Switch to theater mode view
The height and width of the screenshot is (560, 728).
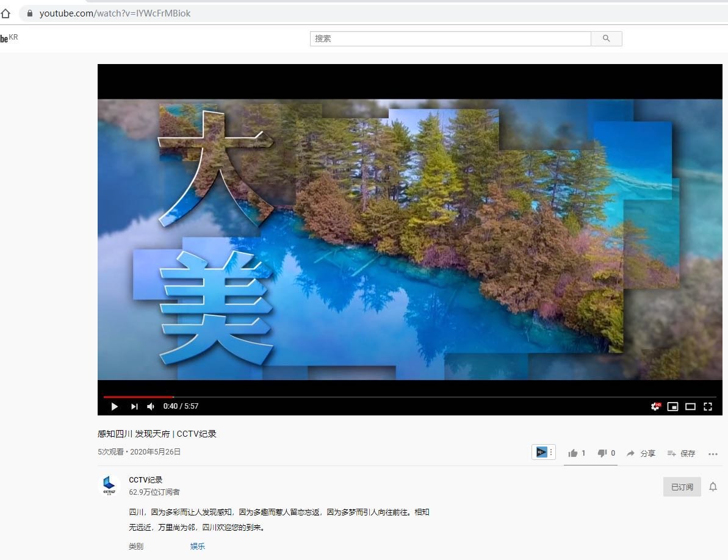[x=690, y=406]
